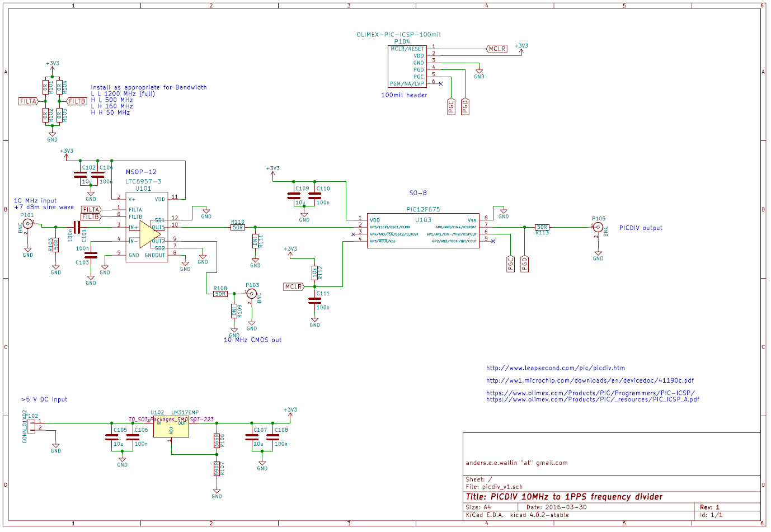
Task: Click the 'Rev: 1' field
Action: 709,507
